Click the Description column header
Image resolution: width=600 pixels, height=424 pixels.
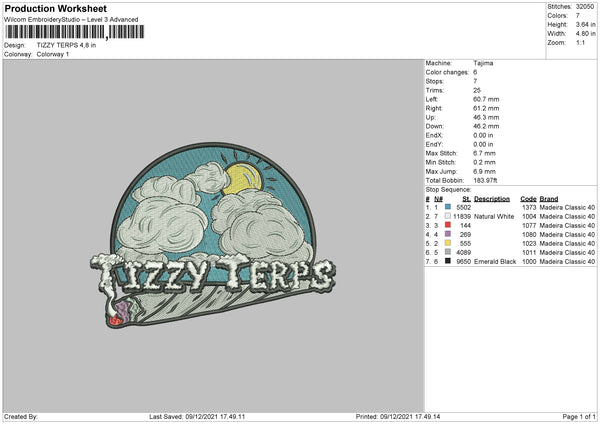click(492, 199)
